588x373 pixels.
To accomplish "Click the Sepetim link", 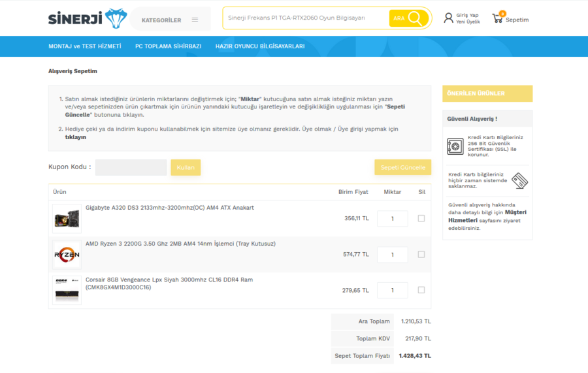I will (x=517, y=20).
